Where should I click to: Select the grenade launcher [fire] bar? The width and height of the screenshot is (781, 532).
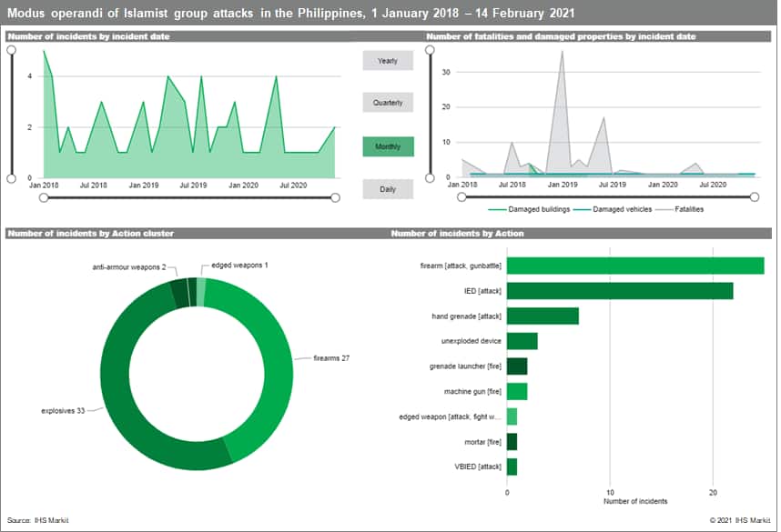point(516,366)
